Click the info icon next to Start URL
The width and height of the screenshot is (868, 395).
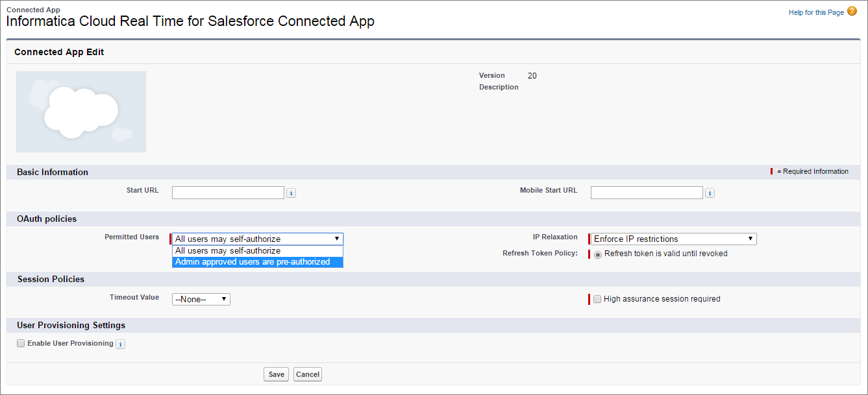pyautogui.click(x=291, y=193)
